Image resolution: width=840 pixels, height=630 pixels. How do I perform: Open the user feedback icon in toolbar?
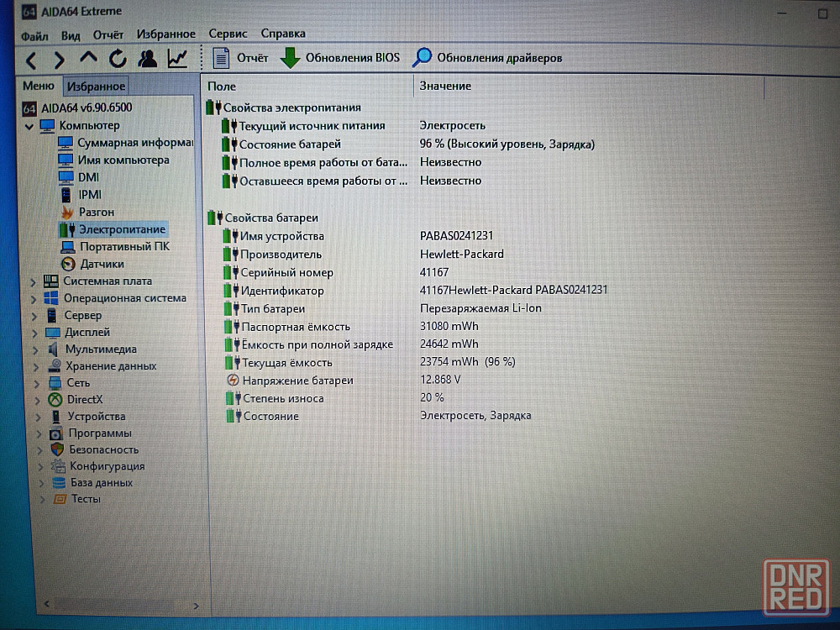[148, 59]
